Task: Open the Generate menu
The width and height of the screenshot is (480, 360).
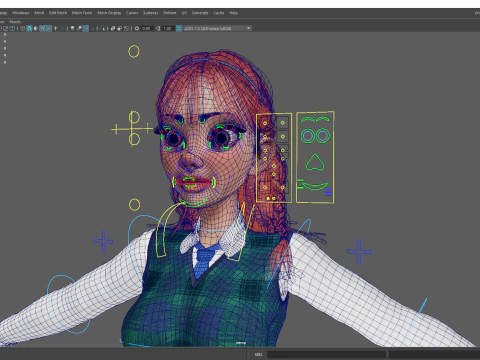Action: 200,13
